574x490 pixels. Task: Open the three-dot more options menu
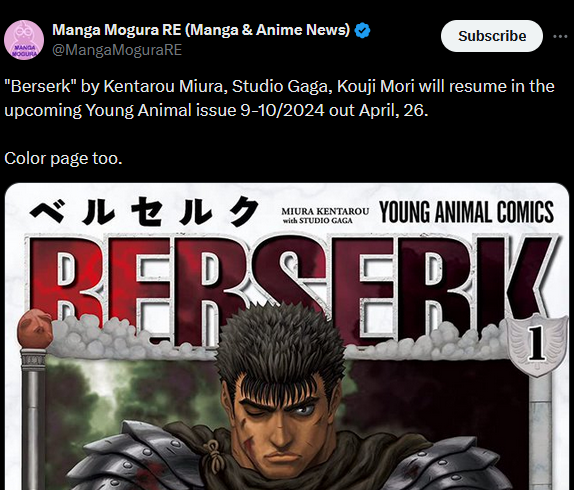click(x=560, y=36)
